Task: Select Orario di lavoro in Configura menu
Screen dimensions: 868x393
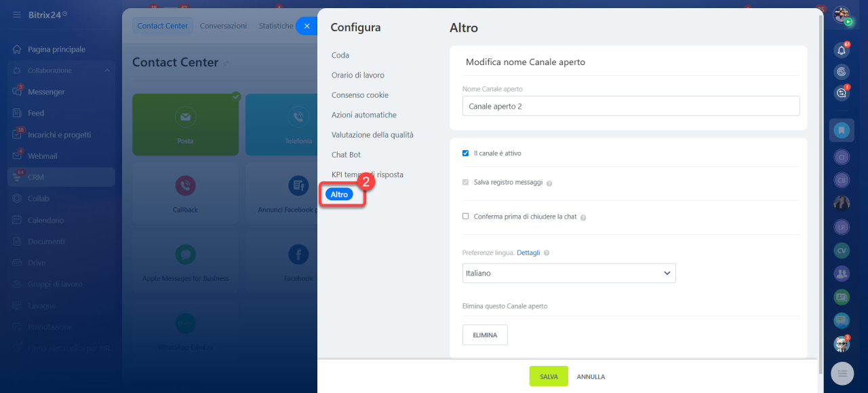Action: coord(358,75)
